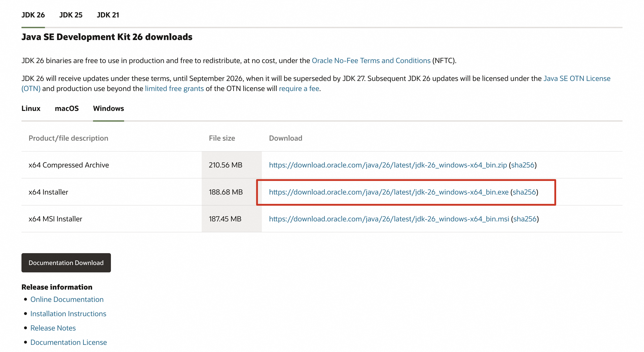Download the jdk-26 windows x64 msi installer
This screenshot has width=644, height=352.
pyautogui.click(x=389, y=219)
